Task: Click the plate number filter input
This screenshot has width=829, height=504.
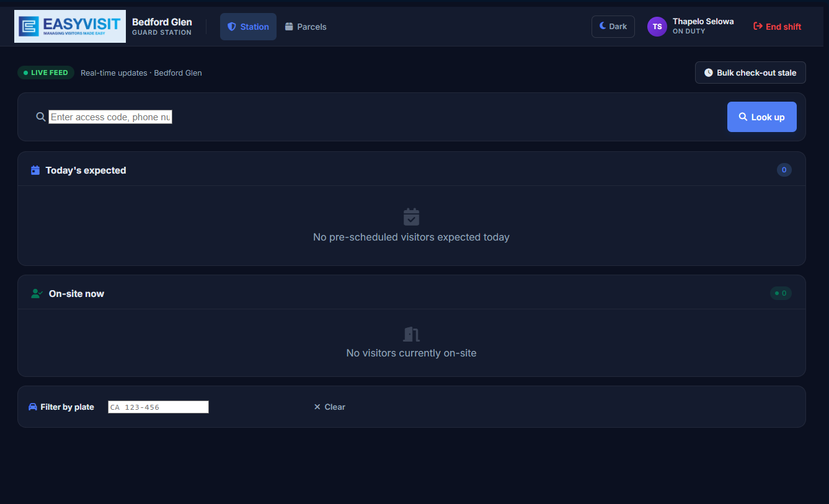Action: [158, 407]
